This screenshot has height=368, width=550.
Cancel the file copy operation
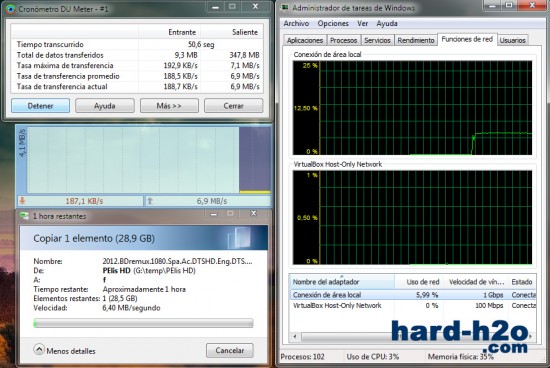(x=230, y=350)
